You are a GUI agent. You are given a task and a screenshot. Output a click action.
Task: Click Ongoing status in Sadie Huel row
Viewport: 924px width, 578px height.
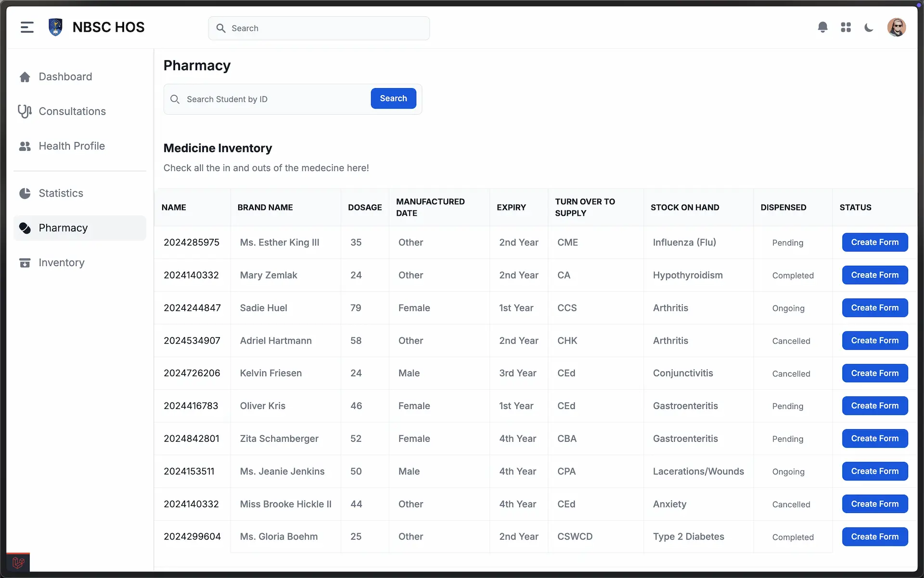point(788,308)
